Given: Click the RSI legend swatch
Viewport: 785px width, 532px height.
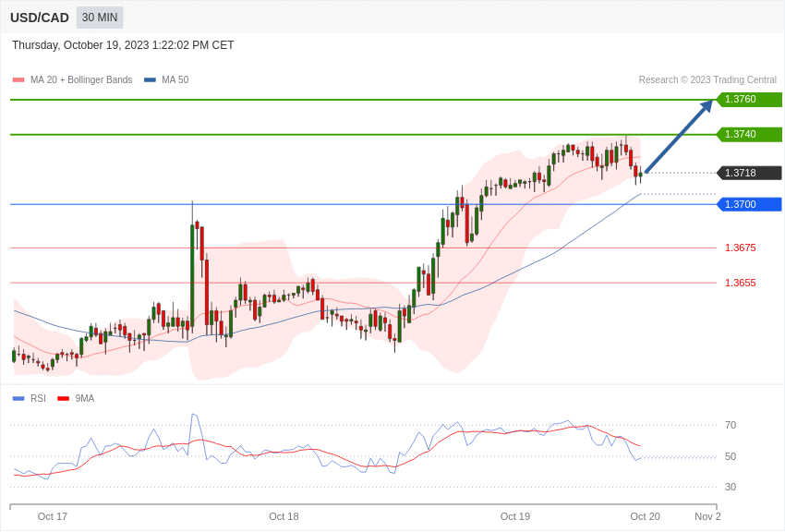Looking at the screenshot, I should tap(18, 399).
